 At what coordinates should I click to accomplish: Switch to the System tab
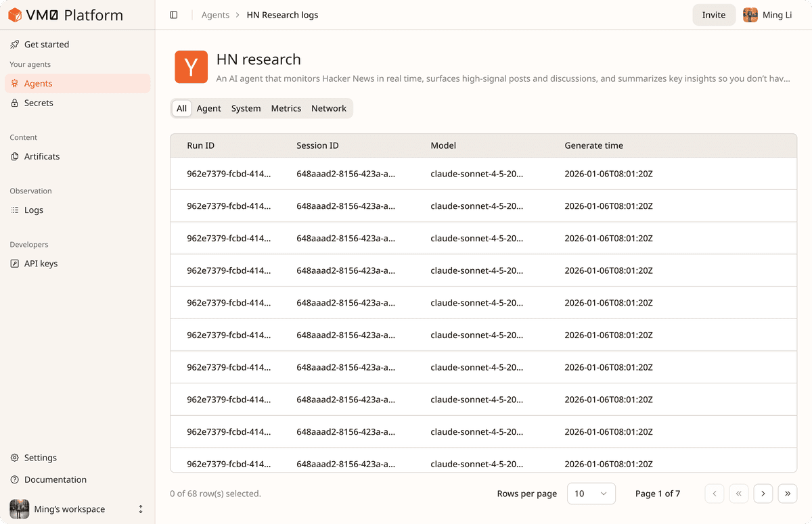pos(246,108)
